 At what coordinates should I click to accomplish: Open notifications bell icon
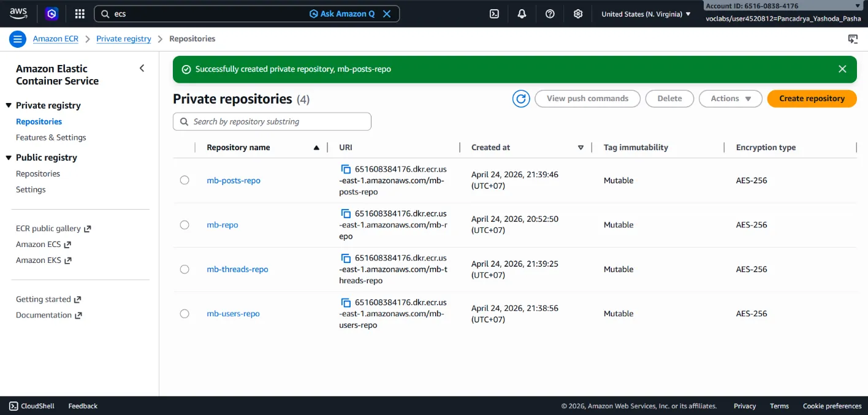coord(522,13)
